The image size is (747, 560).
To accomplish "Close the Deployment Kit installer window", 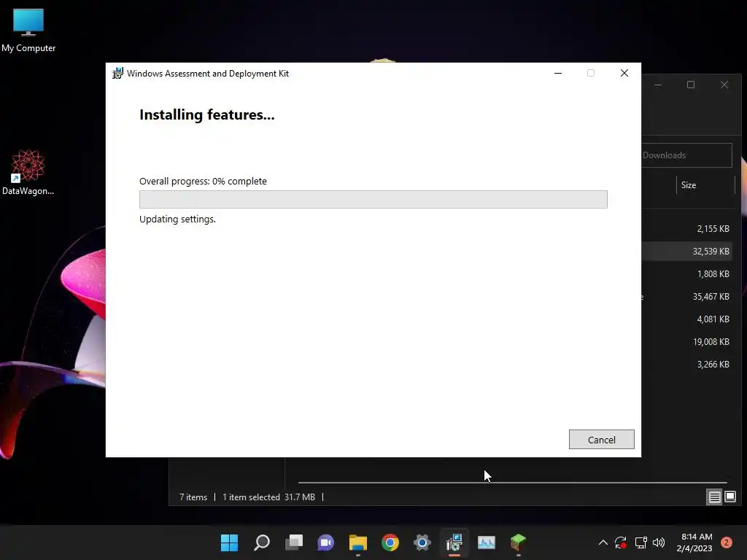I will pyautogui.click(x=624, y=73).
